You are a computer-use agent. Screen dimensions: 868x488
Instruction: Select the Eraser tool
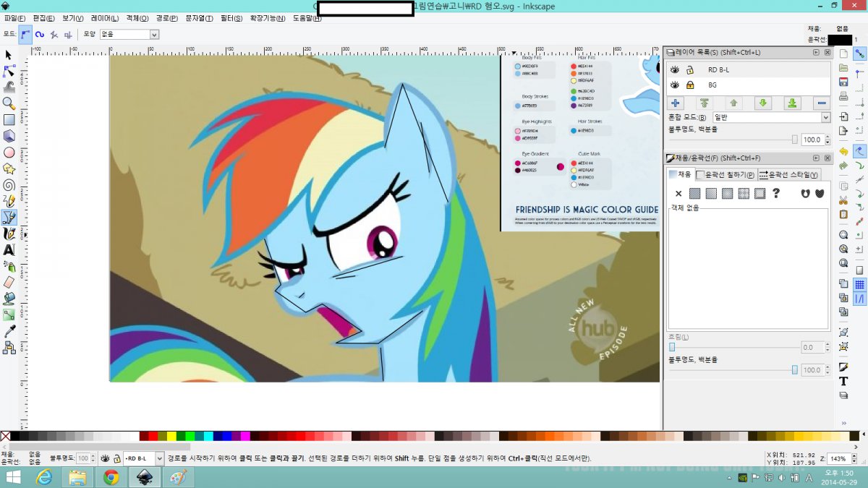pyautogui.click(x=9, y=282)
